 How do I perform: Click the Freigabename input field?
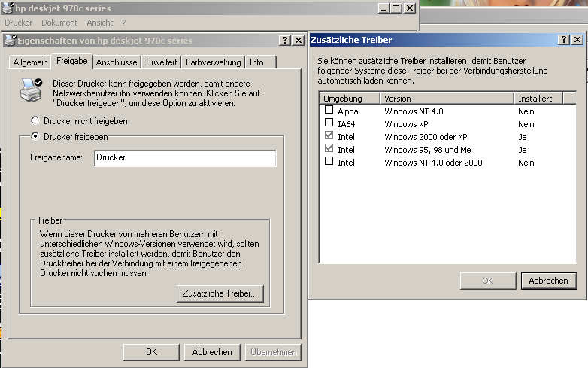pos(185,157)
